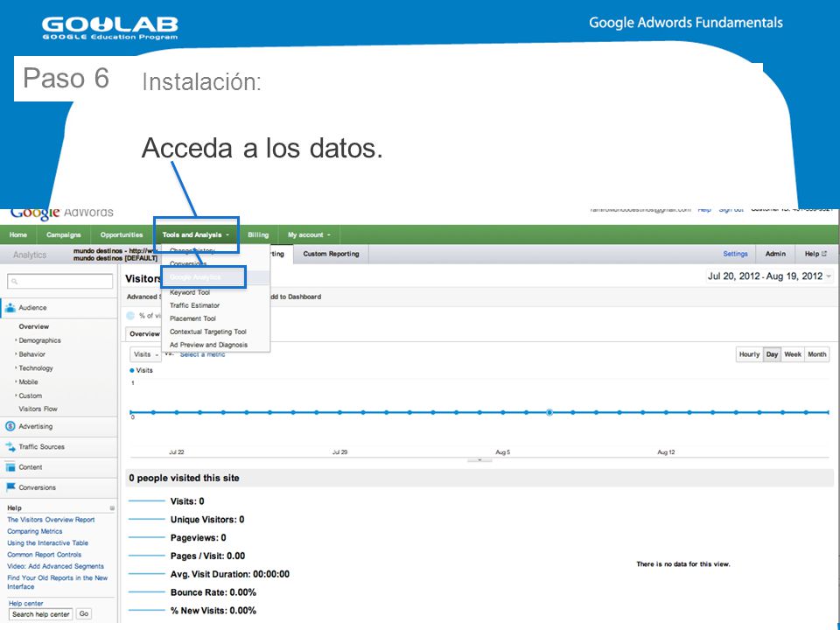Viewport: 840px width, 630px height.
Task: Open the date range picker
Action: [x=769, y=276]
